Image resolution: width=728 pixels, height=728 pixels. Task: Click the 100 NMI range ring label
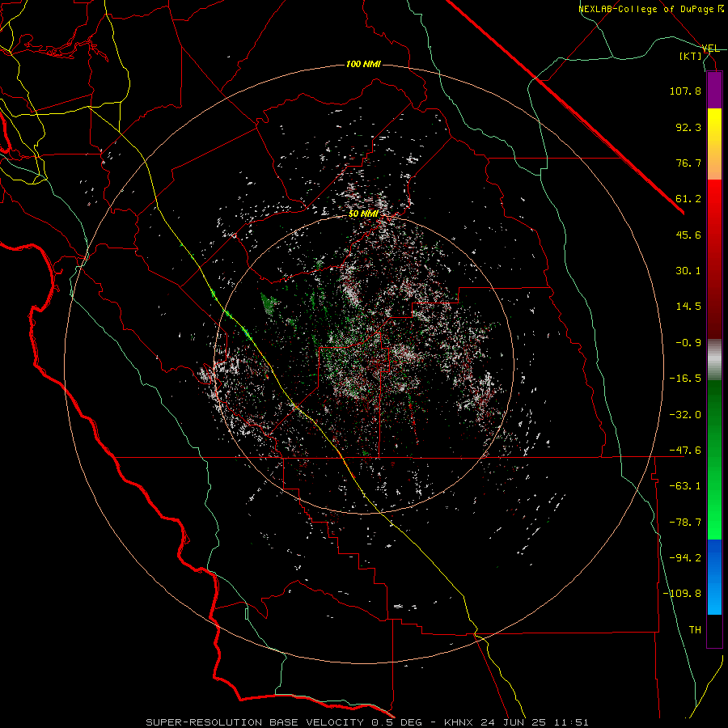tap(363, 64)
